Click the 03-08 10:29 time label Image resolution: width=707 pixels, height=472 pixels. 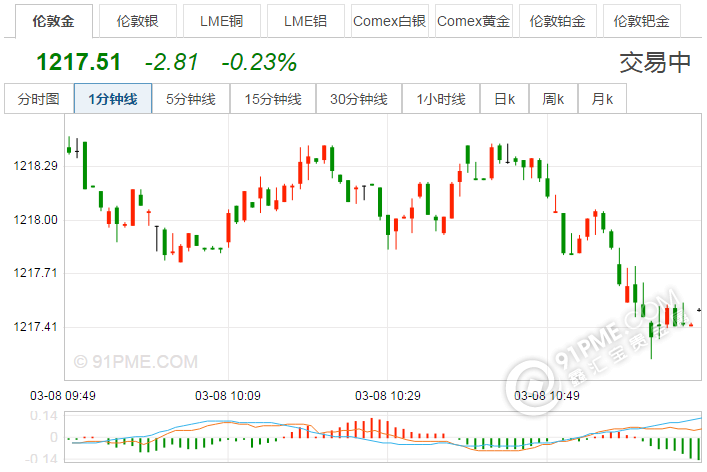pyautogui.click(x=388, y=396)
